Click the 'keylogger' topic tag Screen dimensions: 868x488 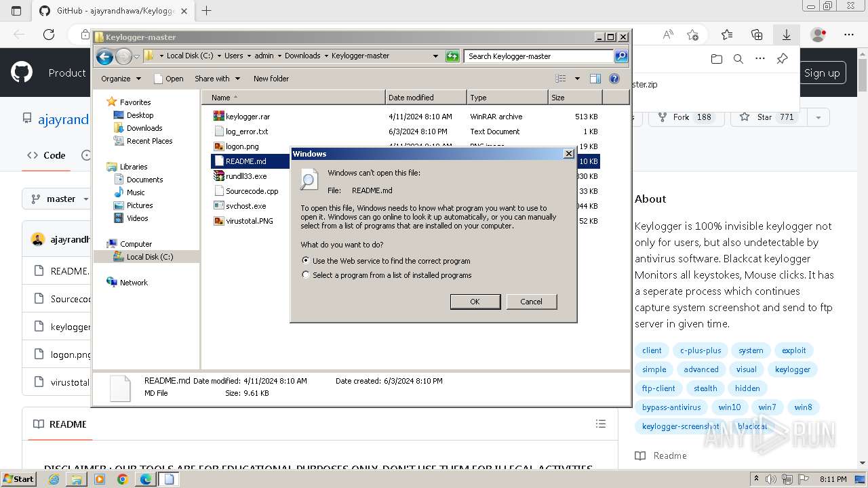coord(793,369)
